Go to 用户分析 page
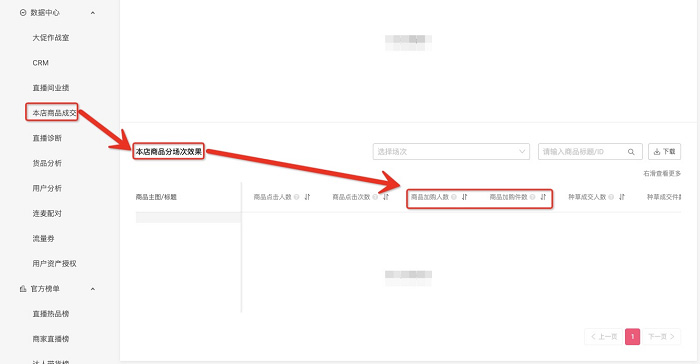This screenshot has width=700, height=364. click(x=47, y=188)
